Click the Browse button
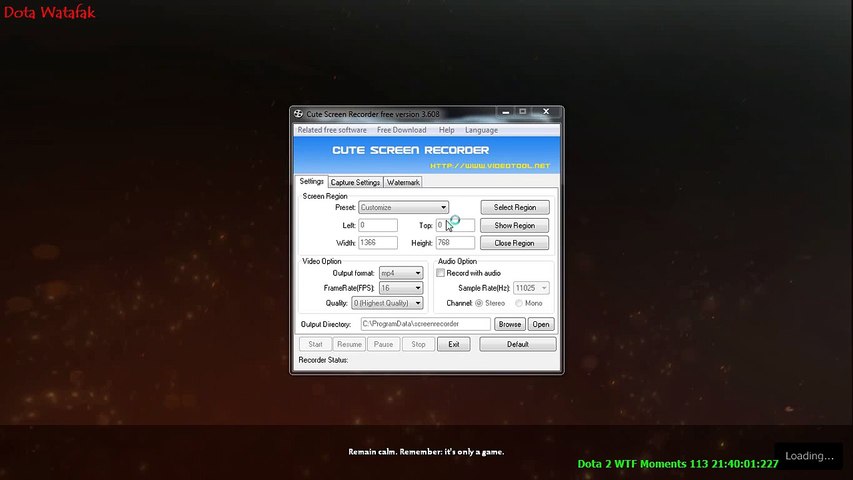The height and width of the screenshot is (480, 853). pos(510,324)
